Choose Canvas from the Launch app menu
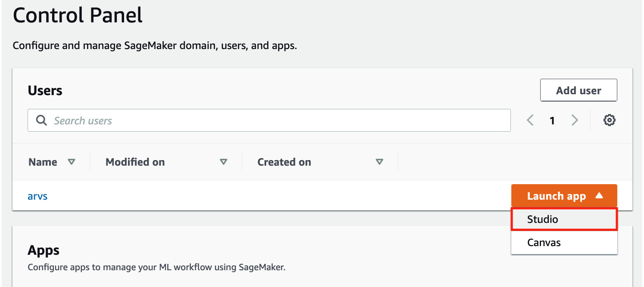Screen dimensions: 644x287 (564, 242)
